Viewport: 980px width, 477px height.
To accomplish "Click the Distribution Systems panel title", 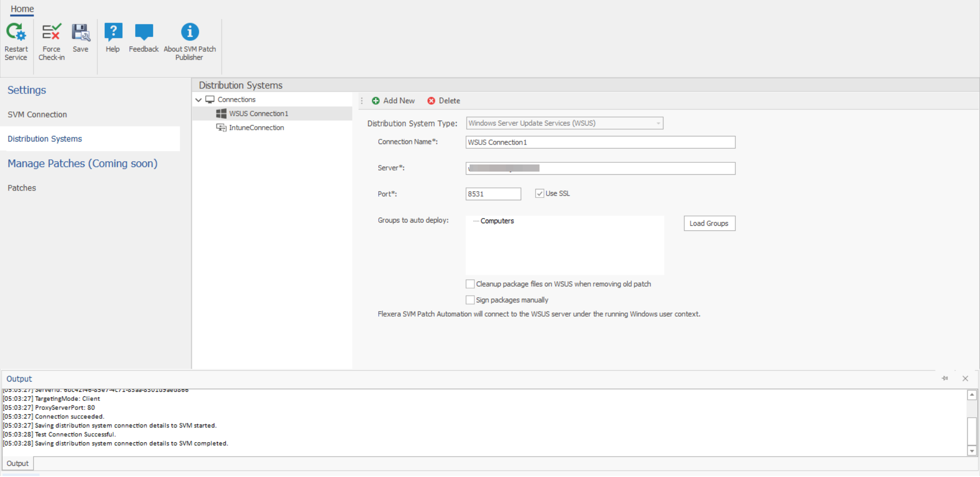I will [240, 85].
